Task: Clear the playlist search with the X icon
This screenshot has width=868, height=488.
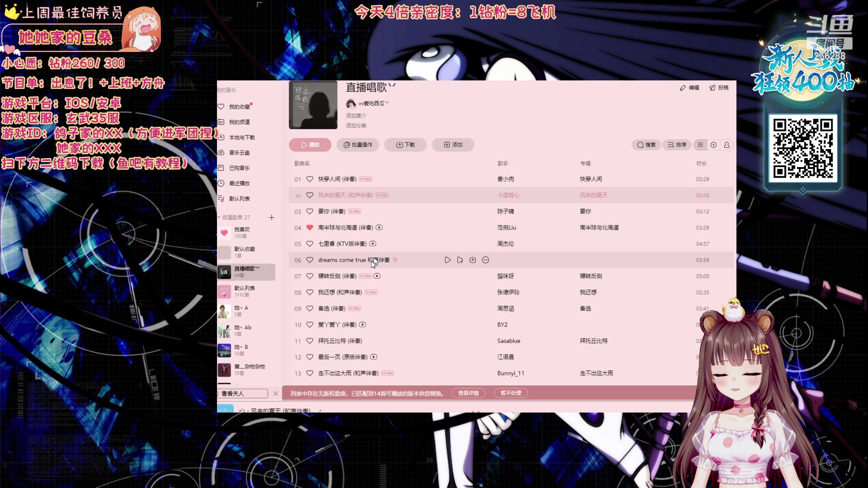Action: click(276, 394)
